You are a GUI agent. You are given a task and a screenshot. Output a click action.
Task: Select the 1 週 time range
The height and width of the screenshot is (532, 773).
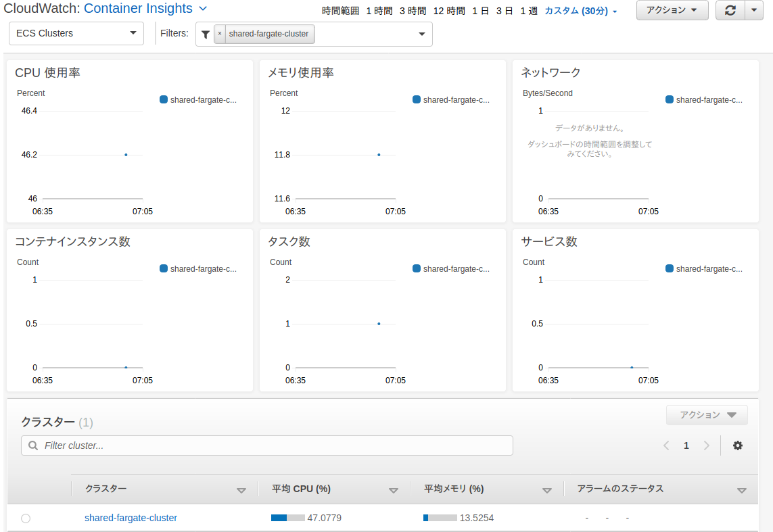pos(528,11)
